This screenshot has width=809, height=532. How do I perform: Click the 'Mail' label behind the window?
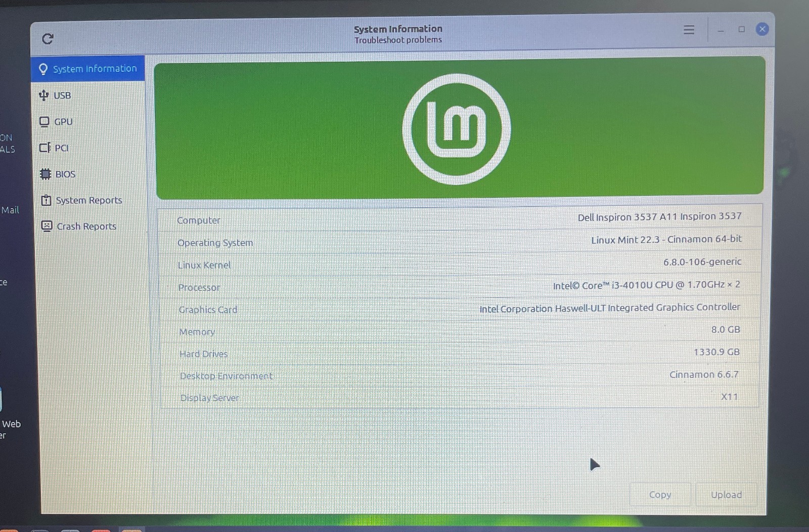coord(10,210)
